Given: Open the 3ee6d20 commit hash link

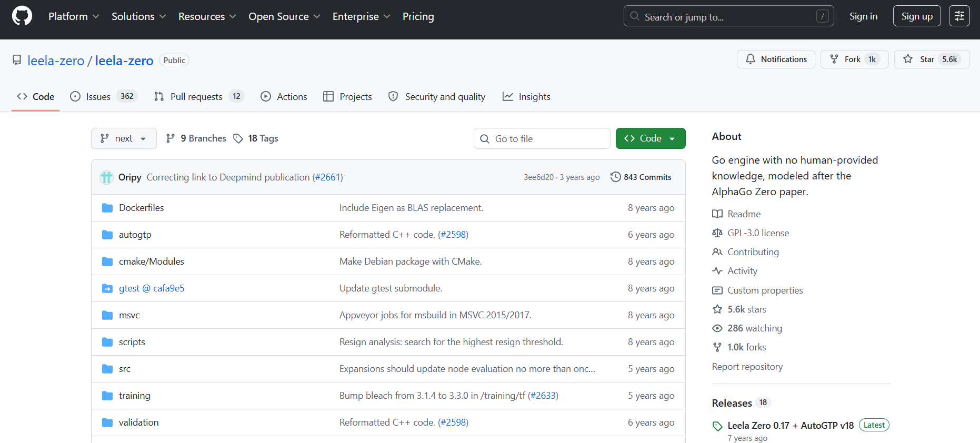Looking at the screenshot, I should [x=538, y=177].
